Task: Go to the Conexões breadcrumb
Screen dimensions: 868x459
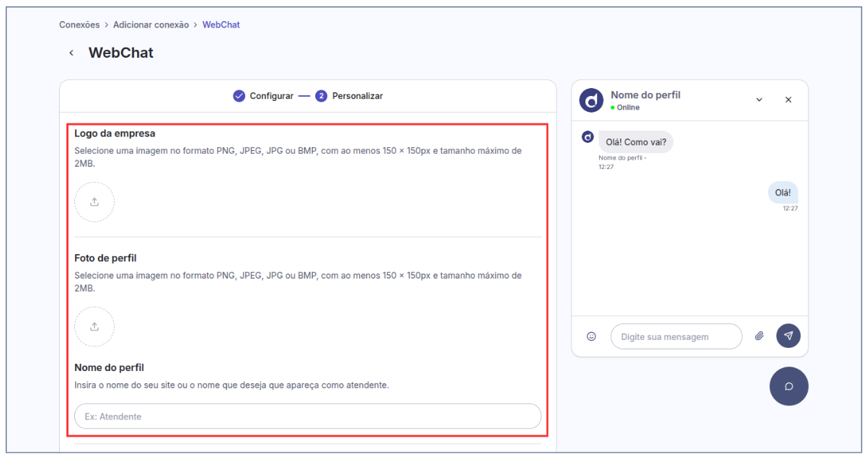Action: pyautogui.click(x=79, y=25)
